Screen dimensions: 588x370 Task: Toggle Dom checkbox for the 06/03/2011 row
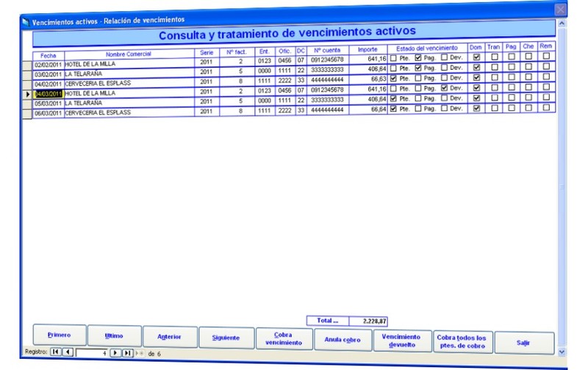point(476,108)
